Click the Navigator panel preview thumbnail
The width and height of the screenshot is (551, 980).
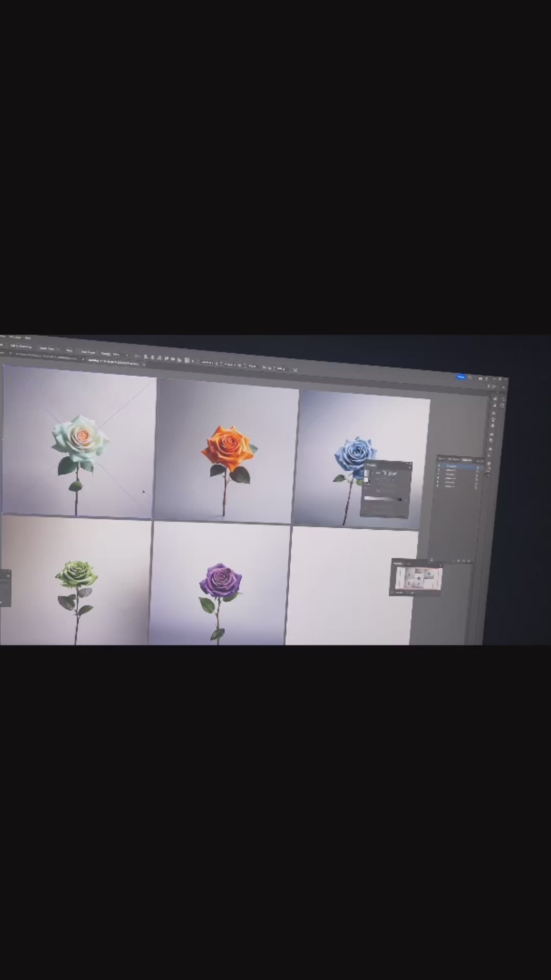tap(417, 578)
